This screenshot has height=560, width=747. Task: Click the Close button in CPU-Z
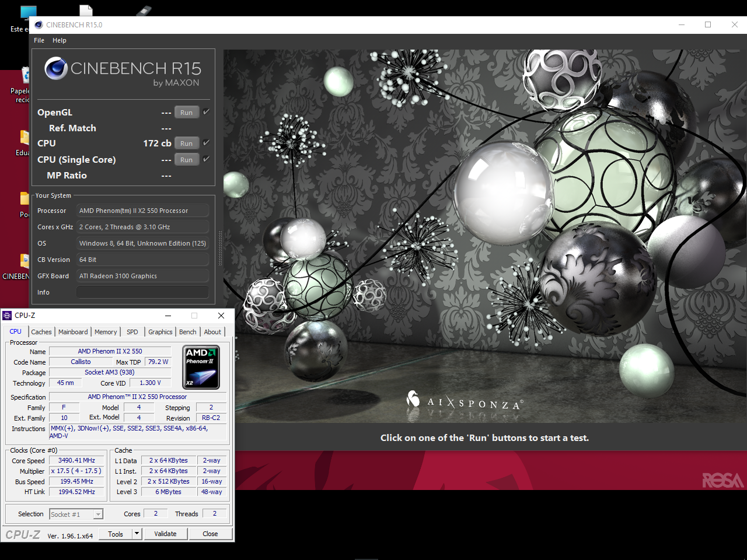tap(210, 534)
